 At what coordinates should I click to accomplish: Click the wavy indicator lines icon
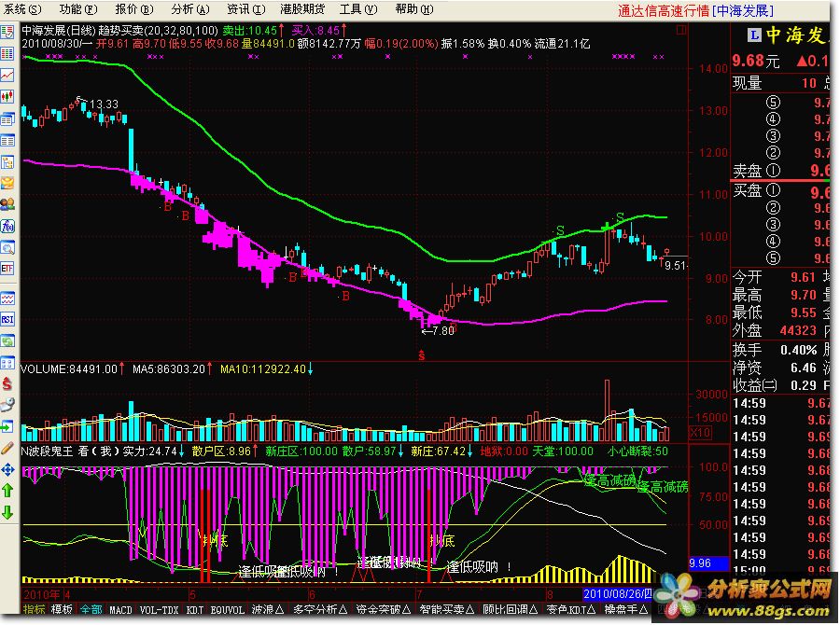coord(7,299)
